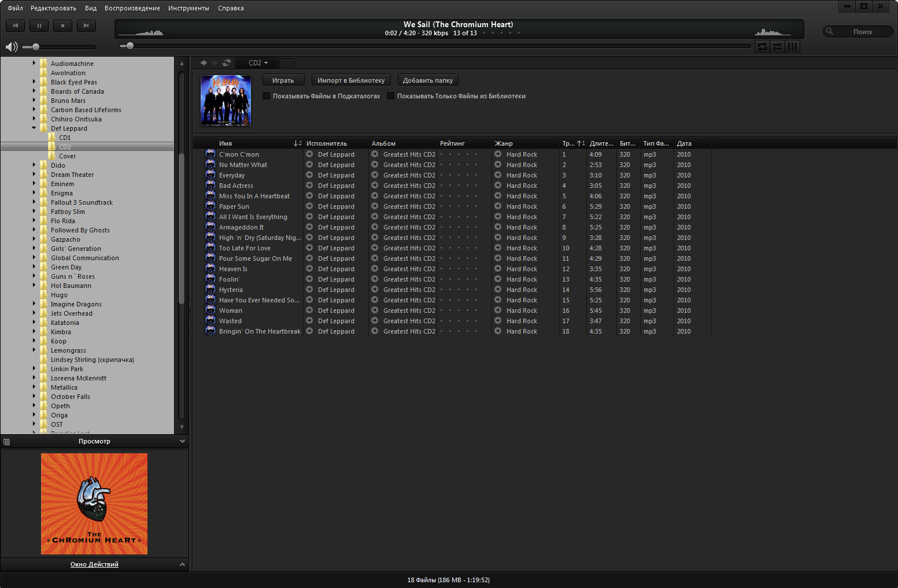
Task: Refresh the current folder view
Action: (x=227, y=62)
